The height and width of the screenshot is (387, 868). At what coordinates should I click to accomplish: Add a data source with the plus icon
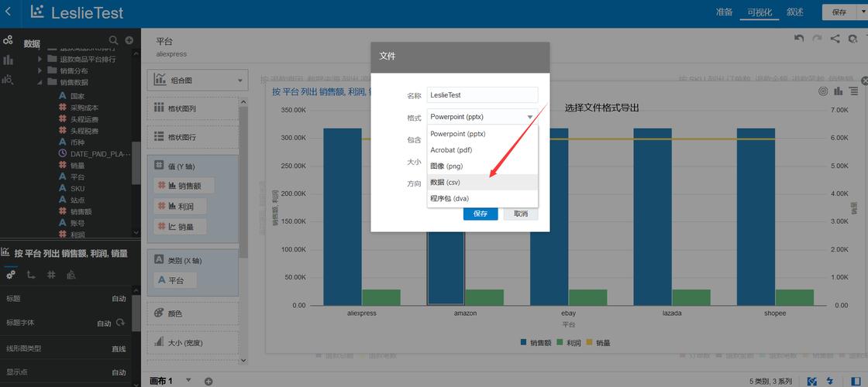pos(129,40)
